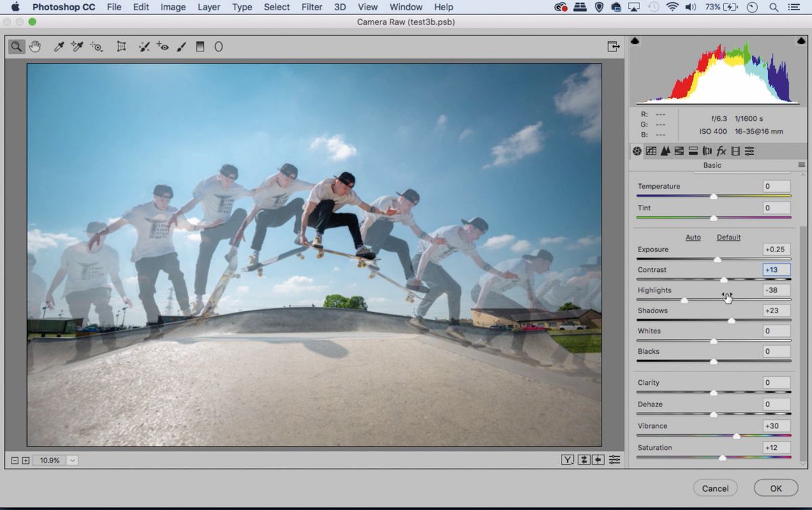Toggle swap before and after settings

[584, 459]
